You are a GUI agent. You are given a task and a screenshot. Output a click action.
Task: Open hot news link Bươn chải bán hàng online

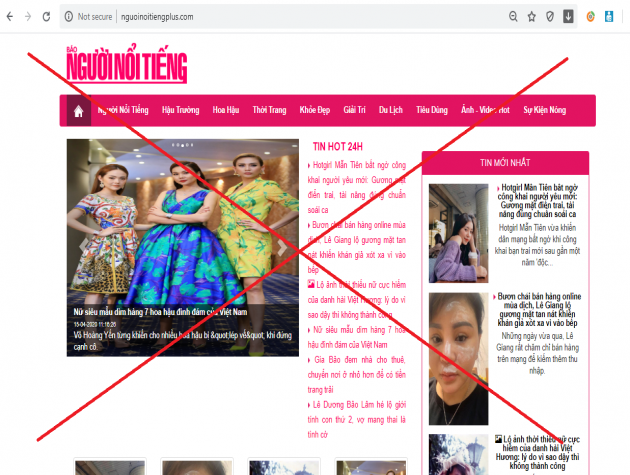pos(357,247)
